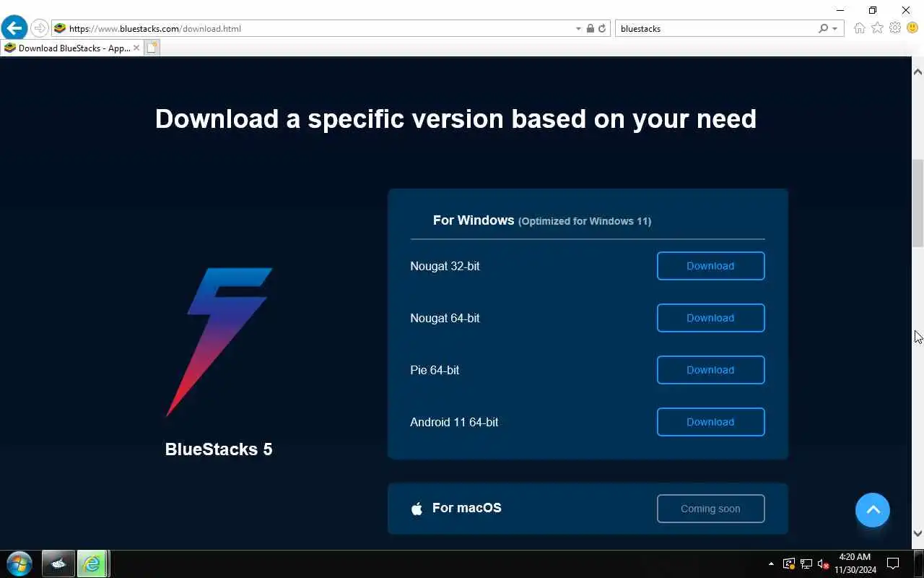The width and height of the screenshot is (924, 578).
Task: Click the Internet Explorer taskbar icon
Action: (x=92, y=564)
